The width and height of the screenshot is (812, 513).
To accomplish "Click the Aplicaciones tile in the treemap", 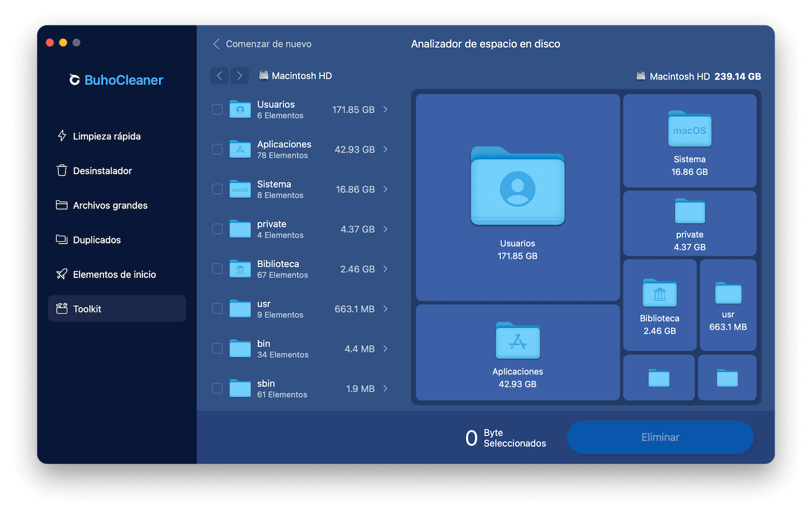I will 518,353.
